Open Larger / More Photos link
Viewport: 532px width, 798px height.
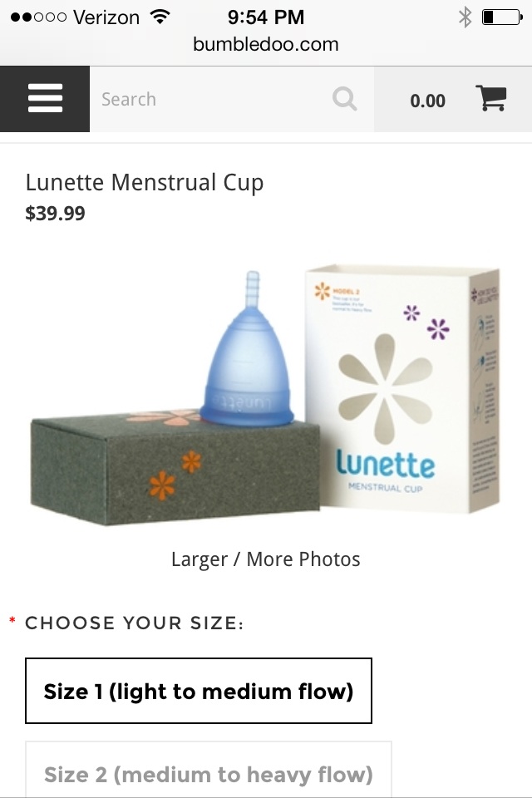(x=266, y=559)
